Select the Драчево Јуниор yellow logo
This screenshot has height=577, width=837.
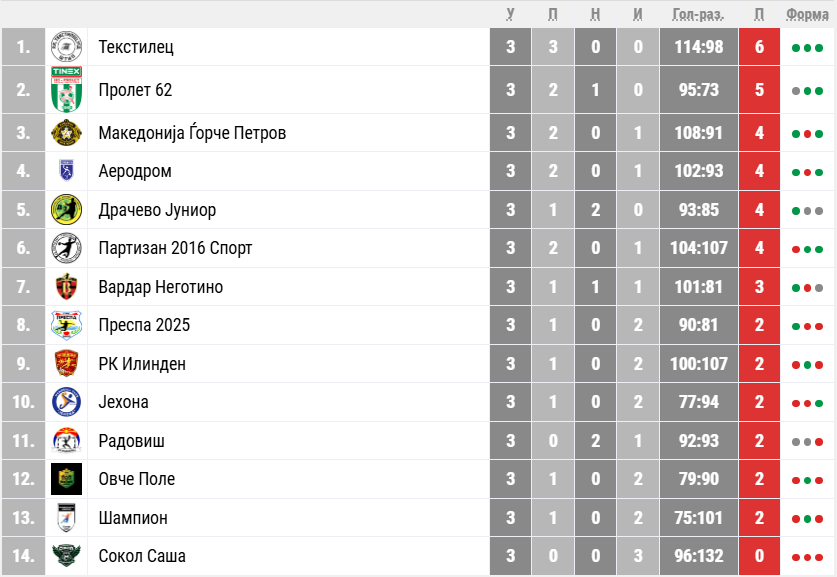[x=66, y=210]
